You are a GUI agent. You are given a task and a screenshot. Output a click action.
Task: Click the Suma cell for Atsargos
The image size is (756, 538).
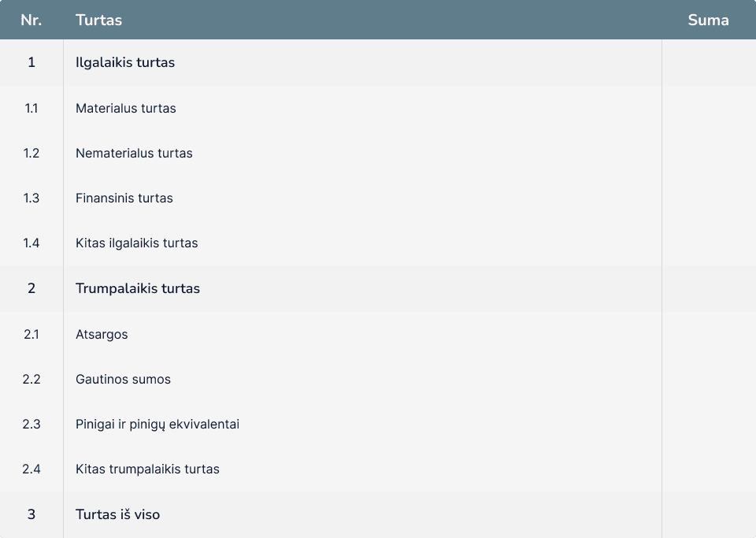(x=709, y=334)
